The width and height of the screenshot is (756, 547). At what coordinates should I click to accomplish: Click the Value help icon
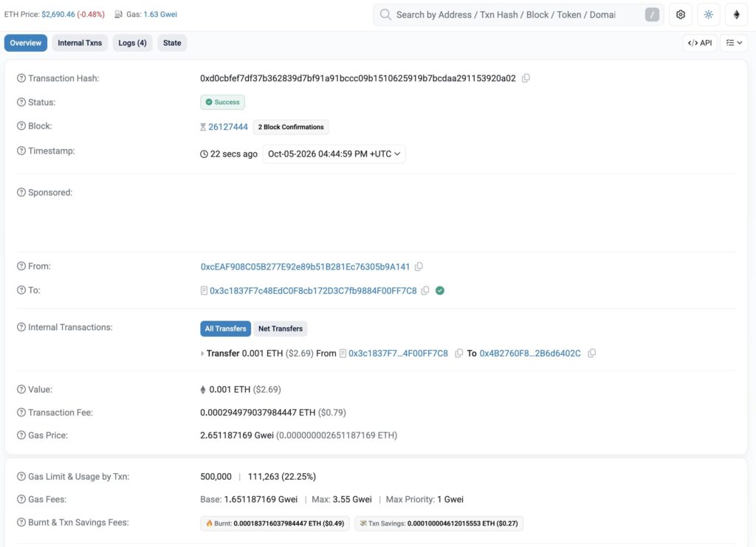pos(21,390)
